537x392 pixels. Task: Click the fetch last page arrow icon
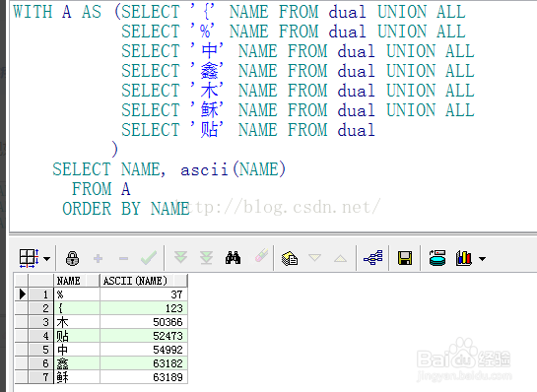(206, 258)
